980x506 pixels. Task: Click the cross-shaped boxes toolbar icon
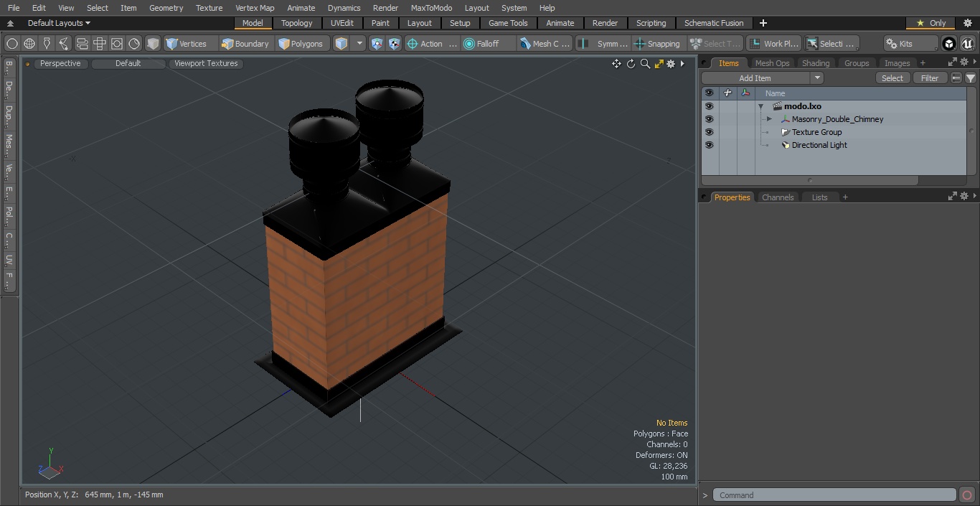[100, 44]
